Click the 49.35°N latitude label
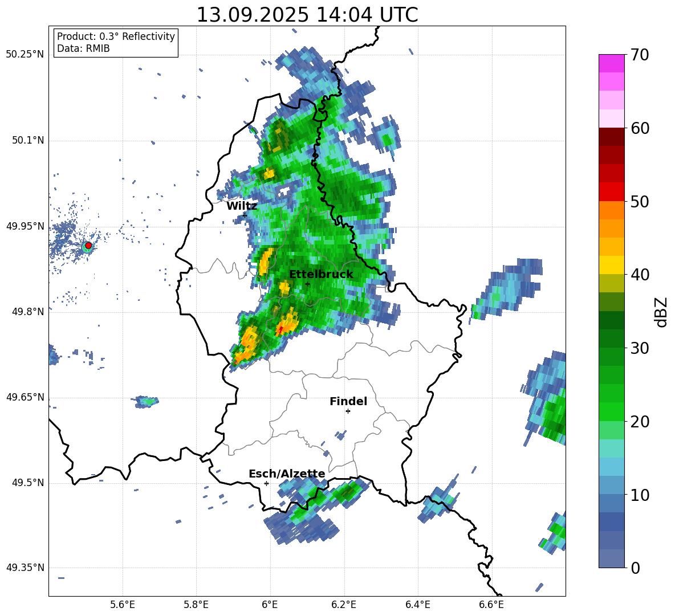675x616 pixels. [x=25, y=568]
